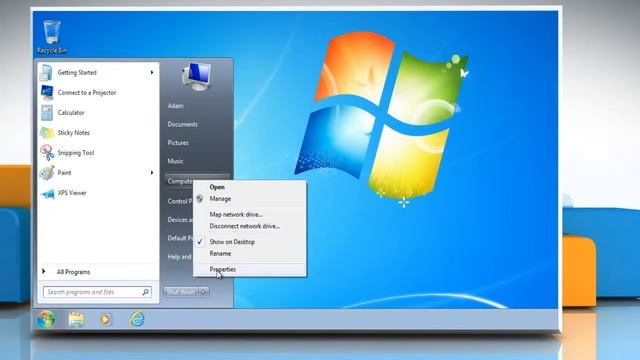This screenshot has height=360, width=640.
Task: Toggle Show on Desktop check mark
Action: point(200,242)
